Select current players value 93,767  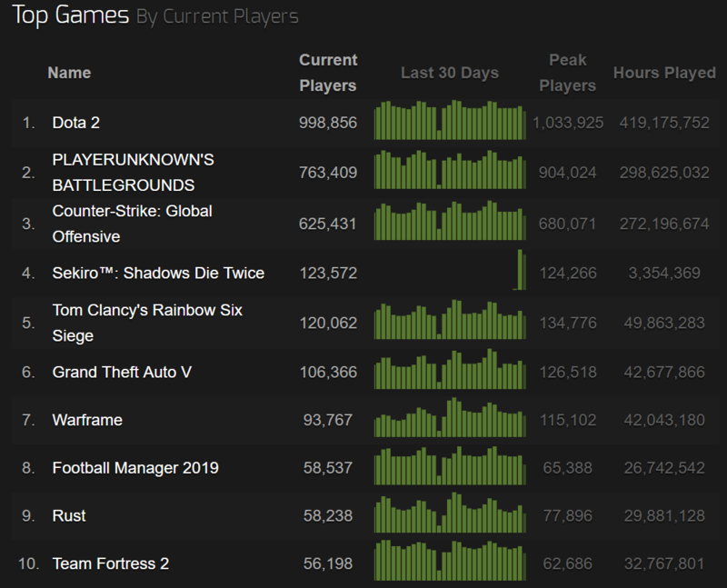(328, 420)
